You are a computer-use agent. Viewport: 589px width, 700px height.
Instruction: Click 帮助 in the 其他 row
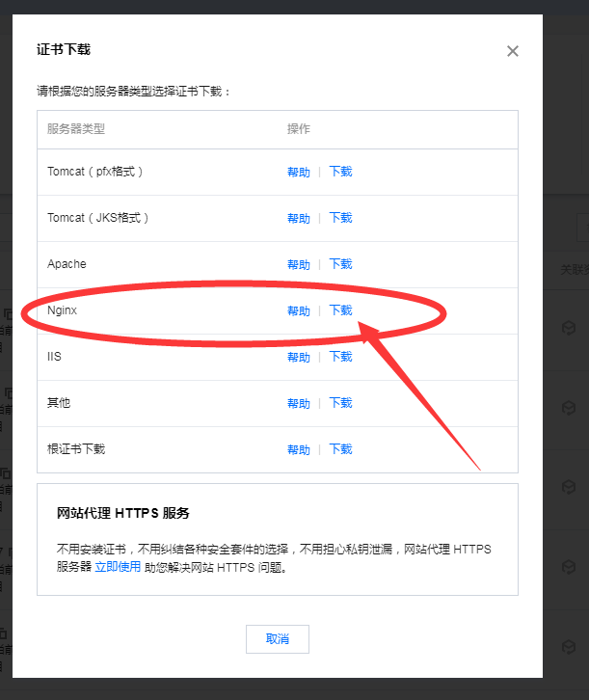(299, 403)
